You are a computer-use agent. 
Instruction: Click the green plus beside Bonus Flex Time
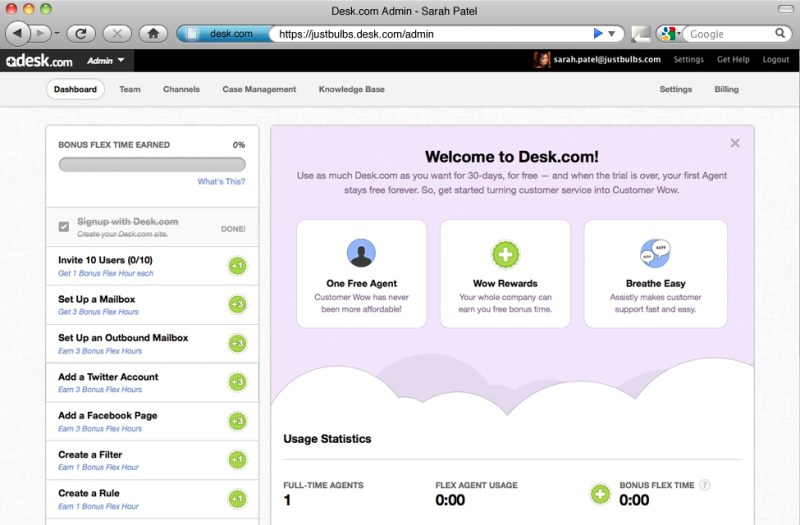point(600,494)
